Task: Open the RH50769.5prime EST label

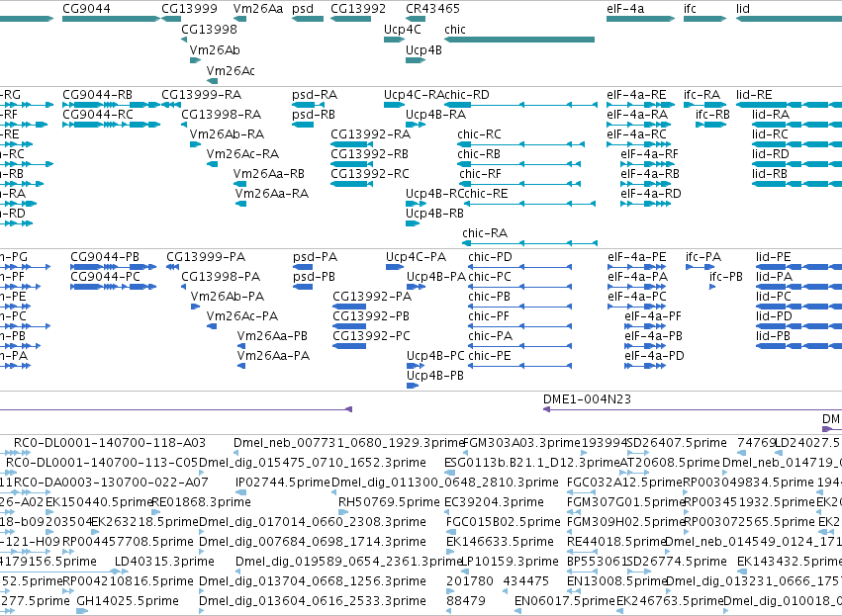Action: click(389, 502)
